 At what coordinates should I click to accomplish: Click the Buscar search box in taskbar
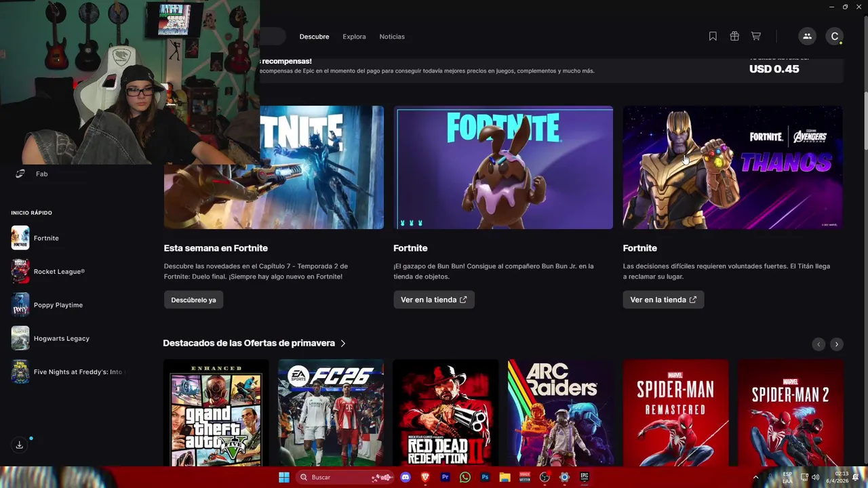click(344, 477)
